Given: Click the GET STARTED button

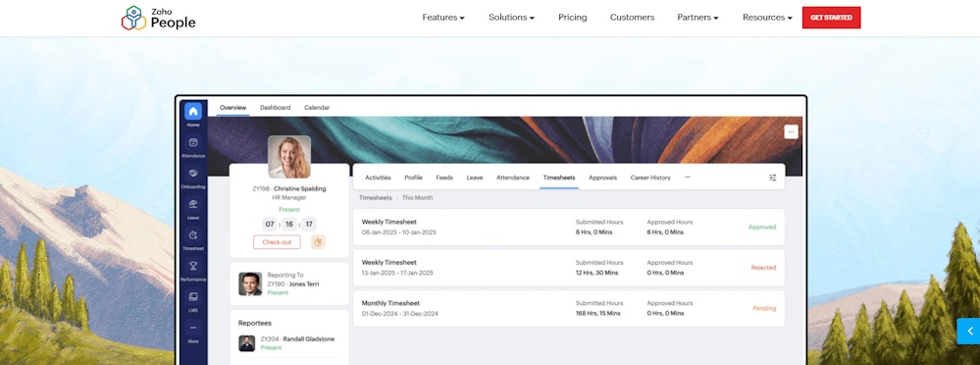Looking at the screenshot, I should coord(831,18).
